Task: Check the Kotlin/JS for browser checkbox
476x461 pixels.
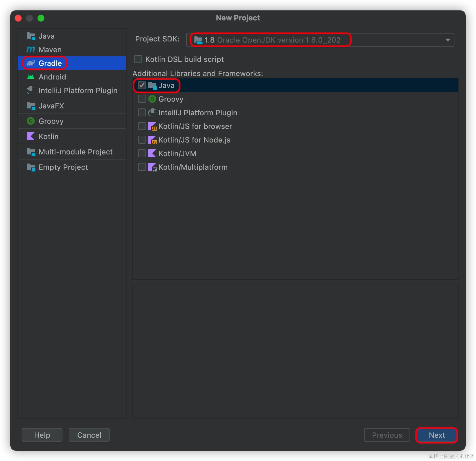Action: pyautogui.click(x=142, y=126)
